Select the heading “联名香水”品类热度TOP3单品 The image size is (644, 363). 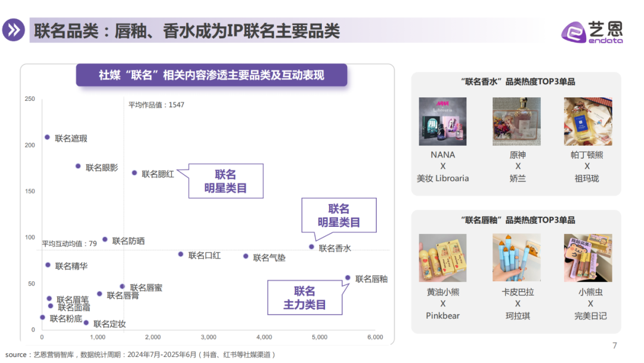[x=518, y=82]
